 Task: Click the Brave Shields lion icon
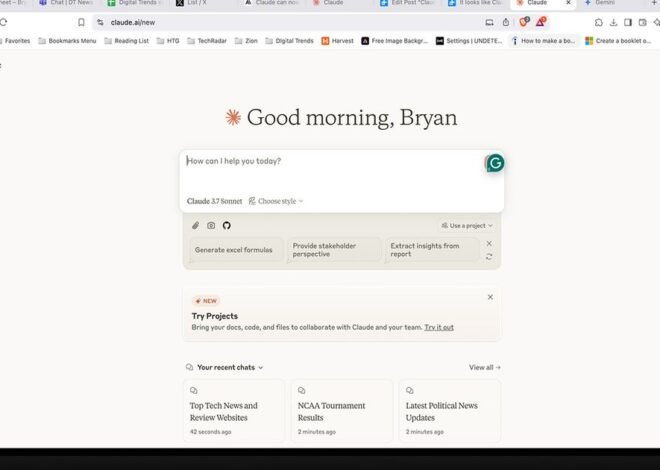pos(524,22)
